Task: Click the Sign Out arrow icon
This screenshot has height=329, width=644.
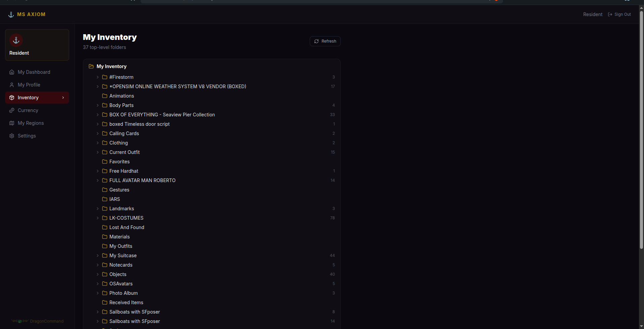Action: [610, 14]
